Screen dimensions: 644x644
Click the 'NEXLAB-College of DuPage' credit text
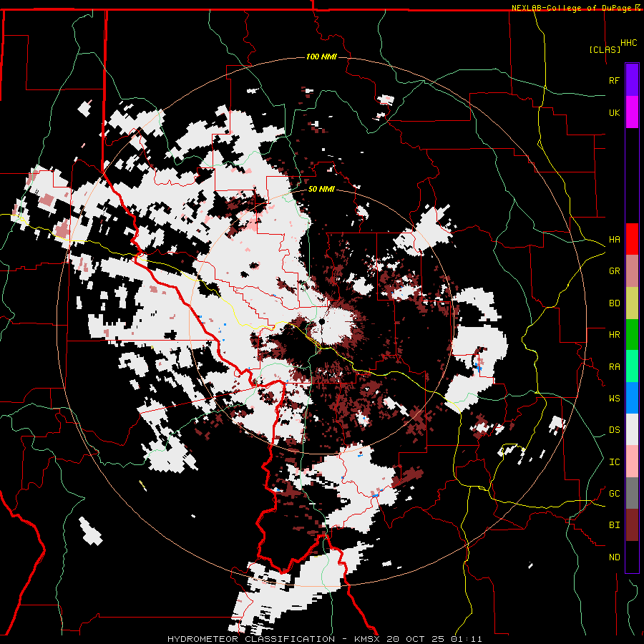point(572,8)
